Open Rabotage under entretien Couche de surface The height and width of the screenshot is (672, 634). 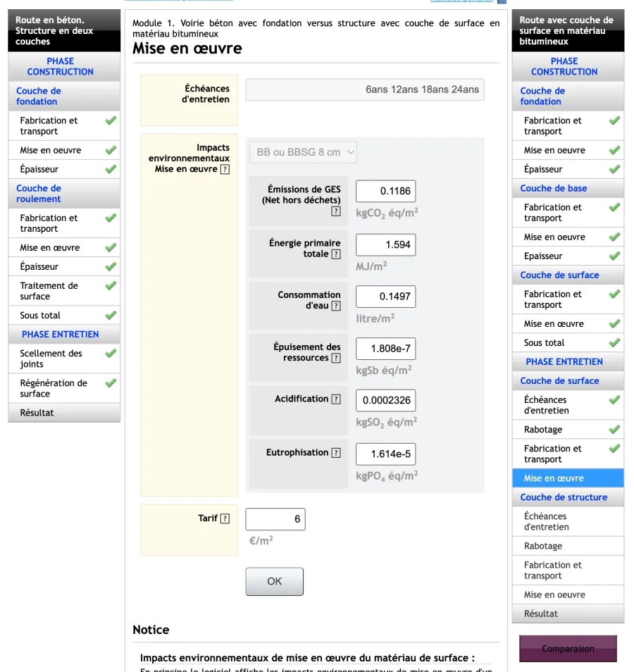(568, 430)
